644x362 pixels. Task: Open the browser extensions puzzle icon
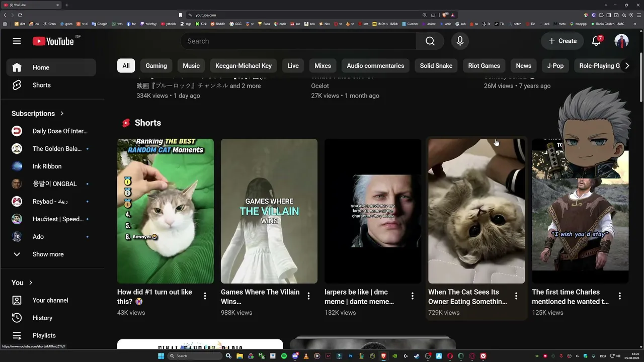pyautogui.click(x=601, y=15)
